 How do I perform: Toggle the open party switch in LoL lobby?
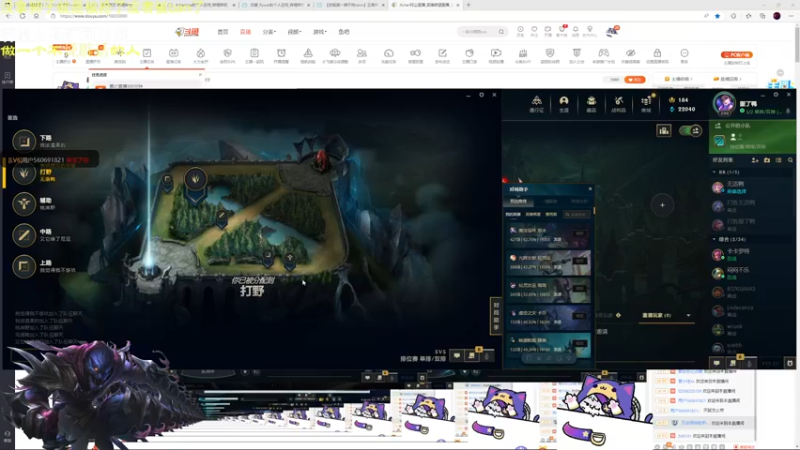click(691, 131)
